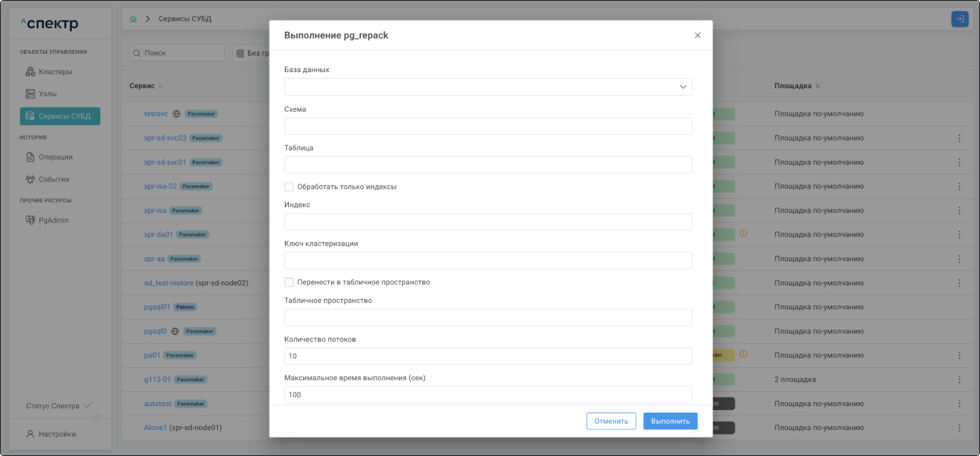This screenshot has width=980, height=456.
Task: Click sort icon beside Площадка column
Action: [x=817, y=86]
